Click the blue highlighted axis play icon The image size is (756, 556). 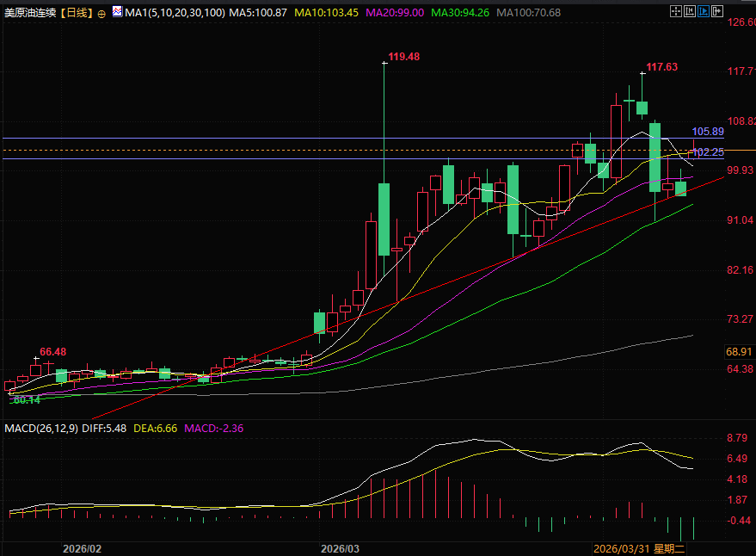(704, 11)
